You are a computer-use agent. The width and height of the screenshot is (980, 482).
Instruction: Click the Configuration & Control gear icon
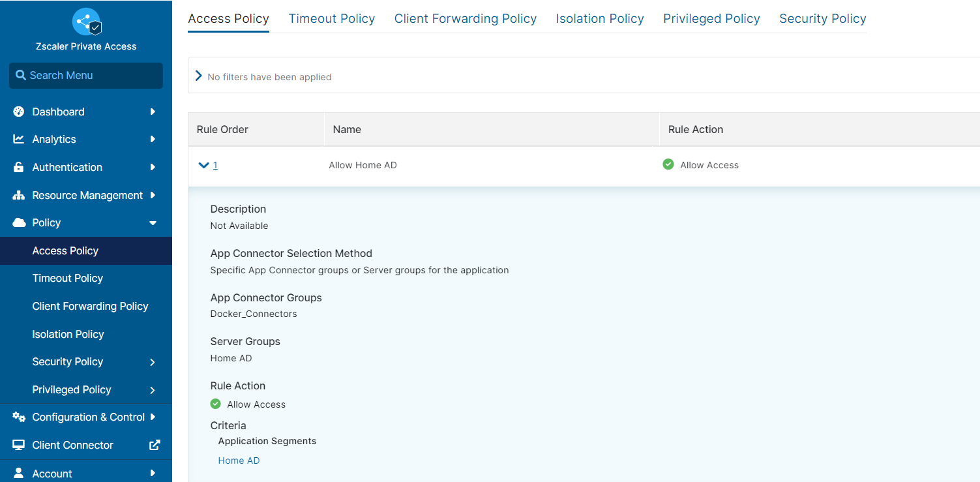tap(18, 417)
